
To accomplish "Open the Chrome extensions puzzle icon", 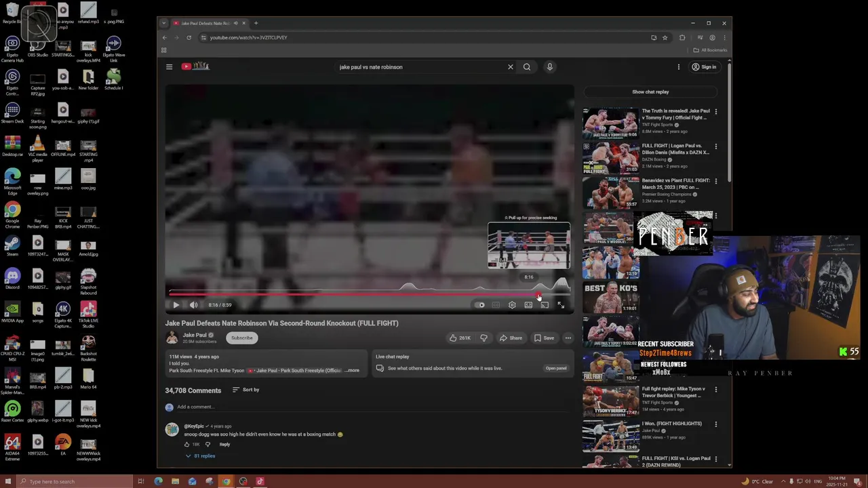I will tap(682, 38).
